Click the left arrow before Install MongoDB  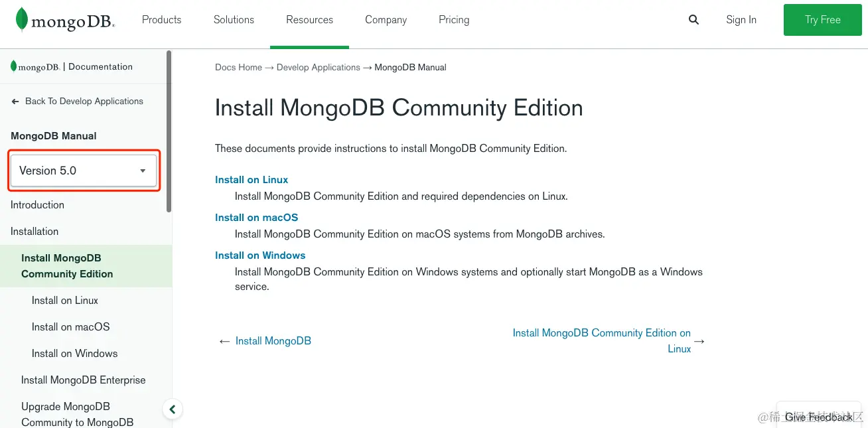[224, 341]
